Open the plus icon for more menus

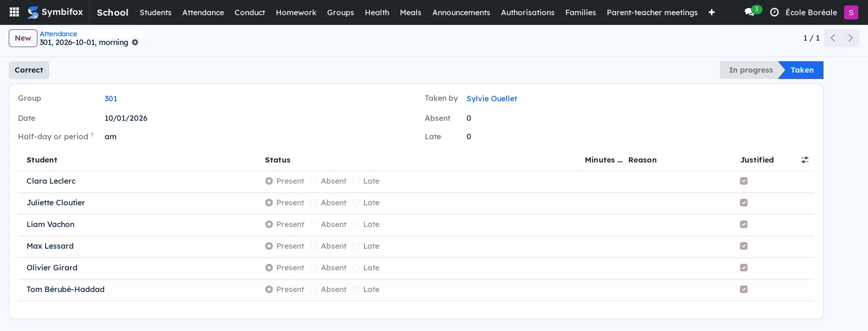tap(712, 12)
